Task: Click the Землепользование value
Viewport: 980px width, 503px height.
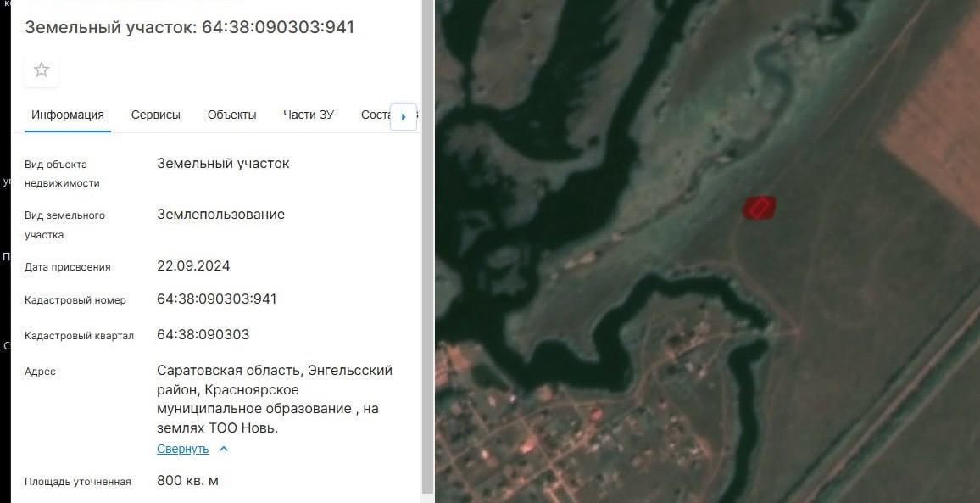Action: (220, 215)
